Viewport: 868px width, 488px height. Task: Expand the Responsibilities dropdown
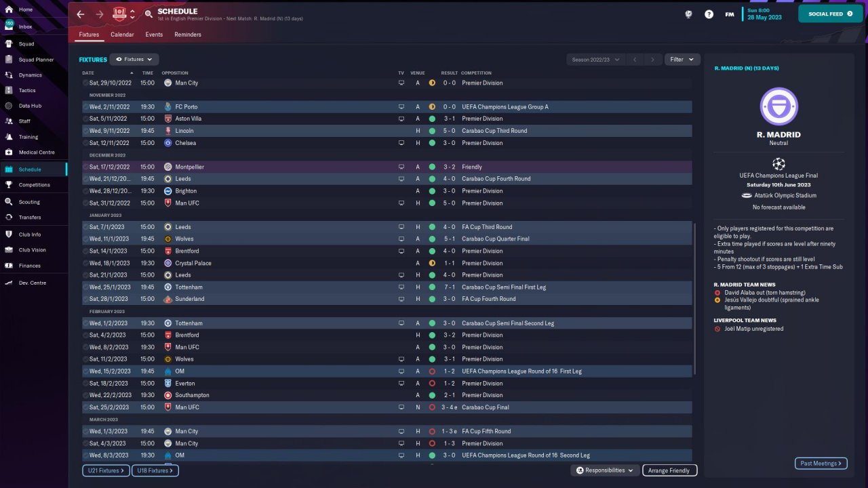[605, 470]
